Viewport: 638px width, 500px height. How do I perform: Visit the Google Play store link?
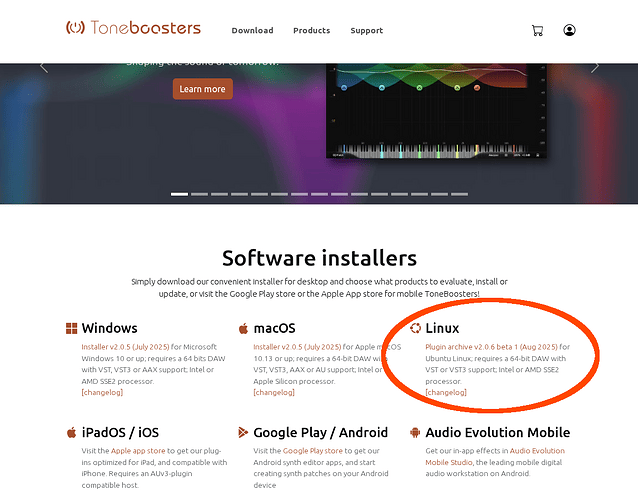coord(312,451)
